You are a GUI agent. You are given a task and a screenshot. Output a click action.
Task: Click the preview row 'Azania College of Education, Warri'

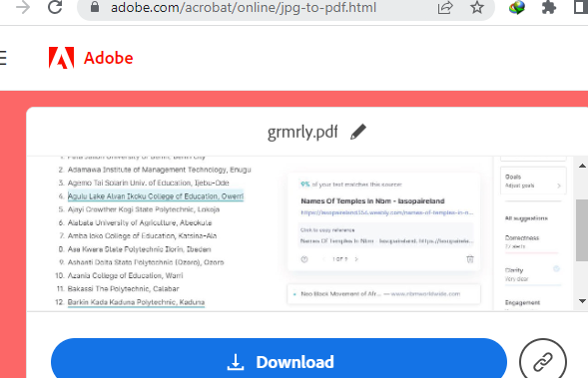point(125,275)
